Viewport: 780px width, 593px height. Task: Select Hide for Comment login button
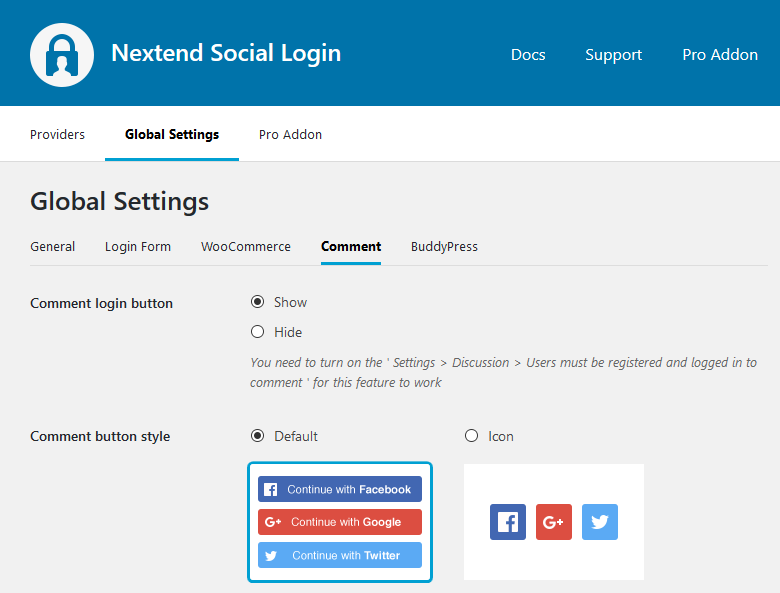pos(258,332)
